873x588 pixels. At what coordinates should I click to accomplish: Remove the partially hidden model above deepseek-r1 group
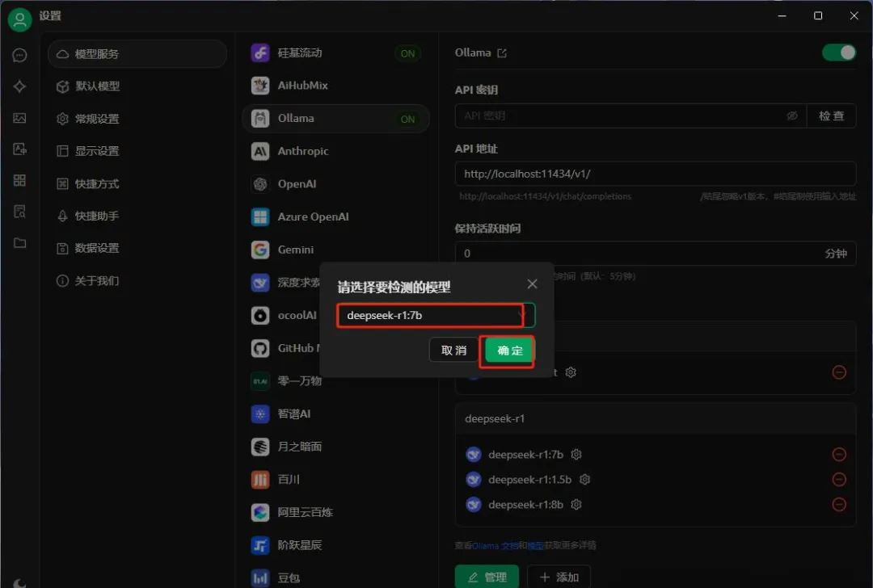[x=839, y=372]
